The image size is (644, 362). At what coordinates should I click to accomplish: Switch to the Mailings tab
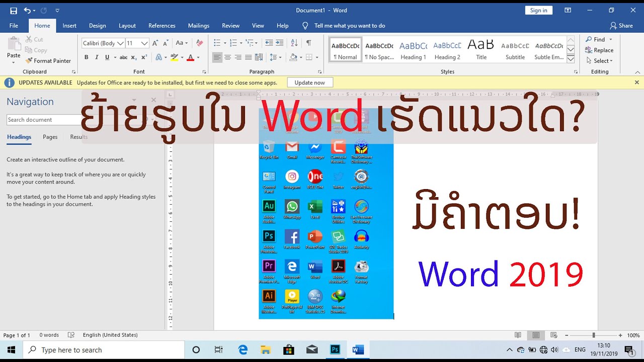pyautogui.click(x=199, y=26)
